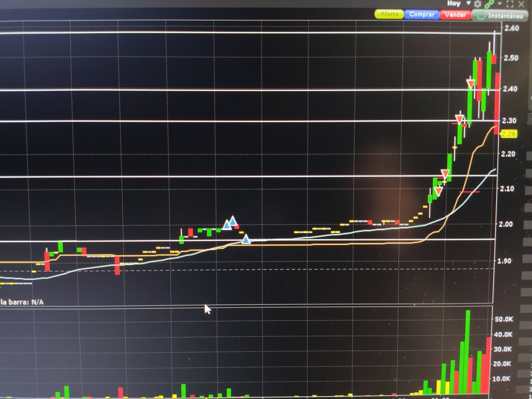Click the 2.50 price axis label
532x399 pixels.
(512, 59)
